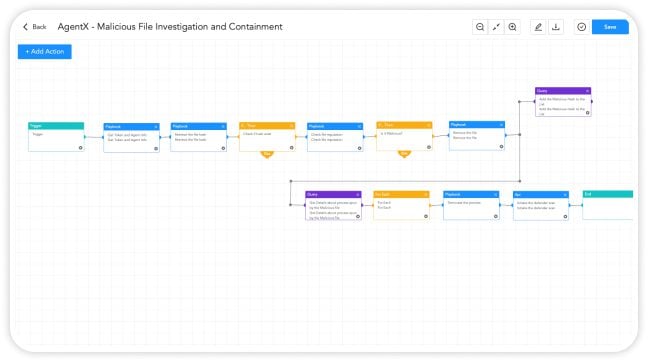The height and width of the screenshot is (362, 648).
Task: Click the zoom in magnifier icon
Action: (512, 27)
